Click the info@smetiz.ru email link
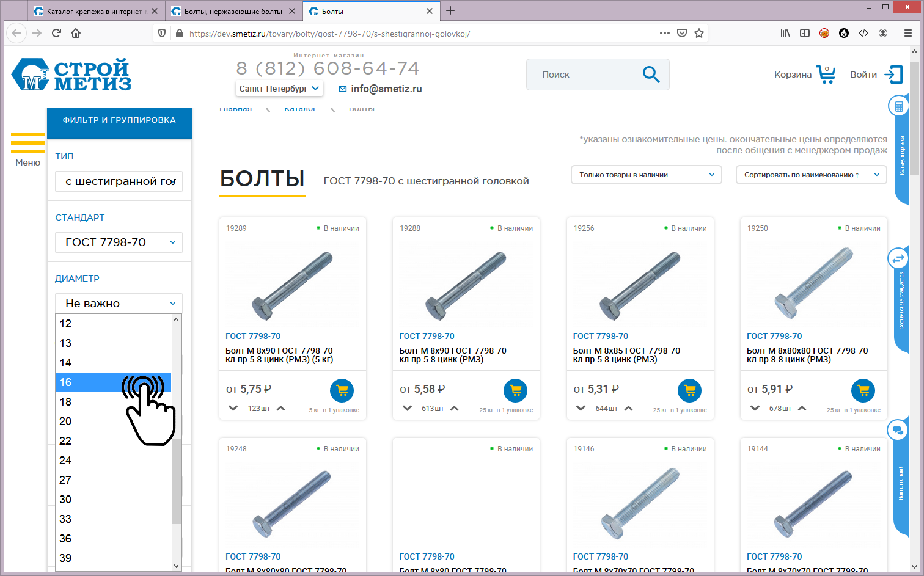The width and height of the screenshot is (924, 576). pos(386,89)
